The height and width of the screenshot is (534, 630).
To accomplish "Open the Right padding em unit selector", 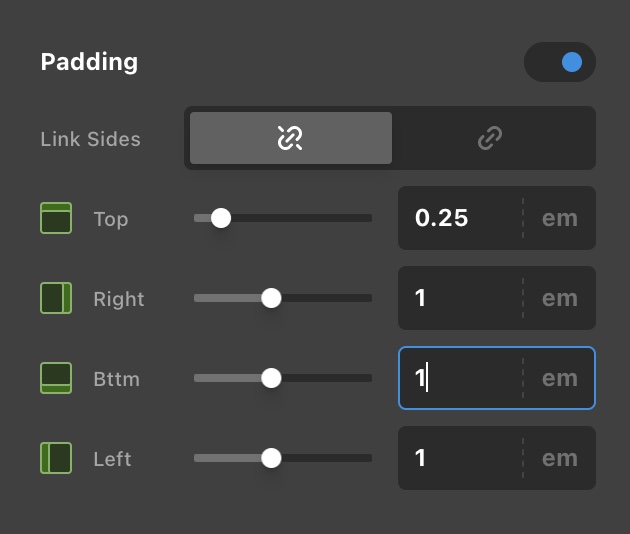I will click(559, 298).
